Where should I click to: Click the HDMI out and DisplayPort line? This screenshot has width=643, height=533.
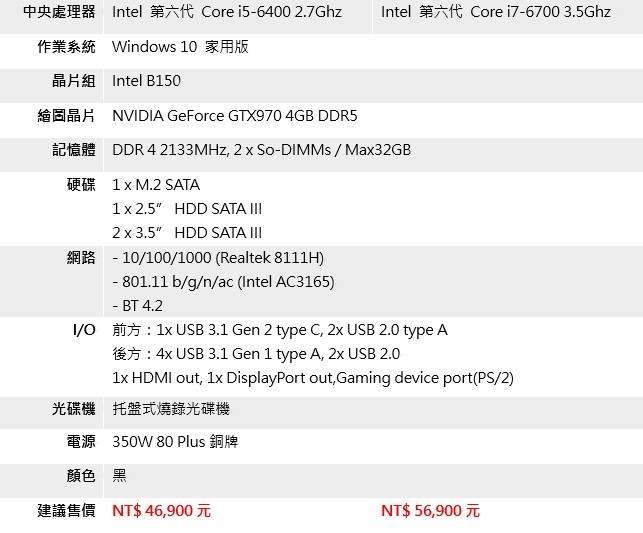click(x=313, y=378)
